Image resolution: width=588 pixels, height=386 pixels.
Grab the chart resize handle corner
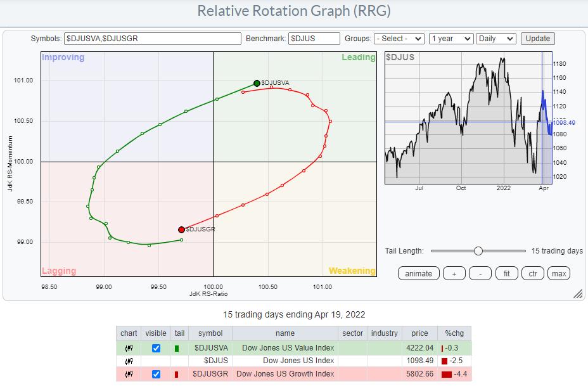[577, 294]
